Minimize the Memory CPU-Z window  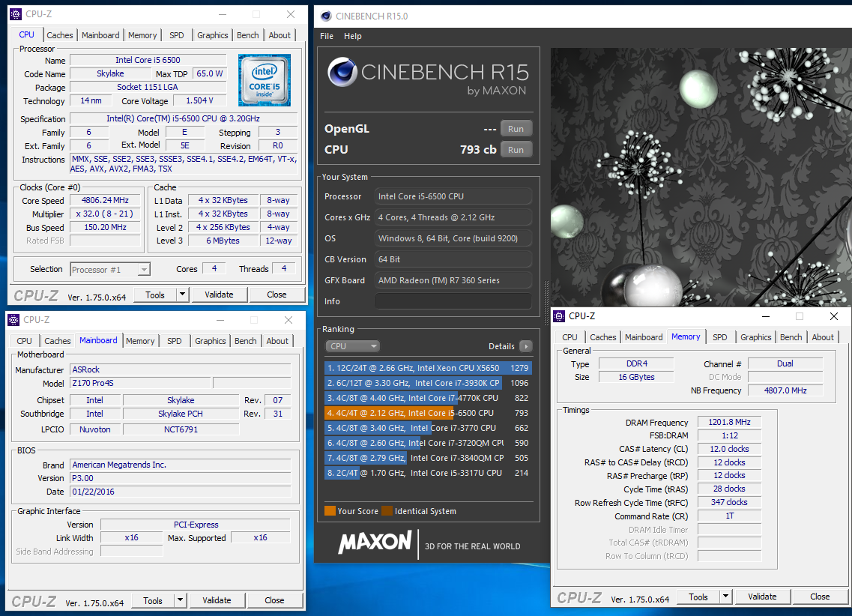click(x=766, y=316)
